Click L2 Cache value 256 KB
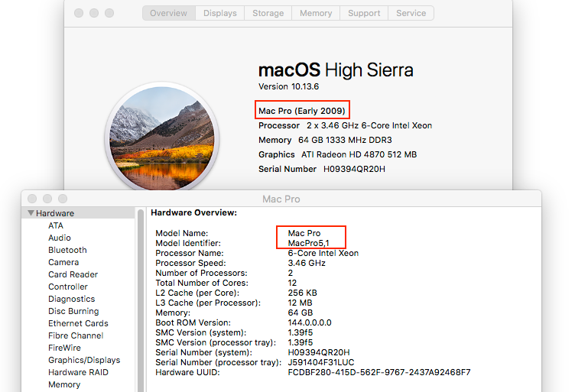 click(x=302, y=293)
